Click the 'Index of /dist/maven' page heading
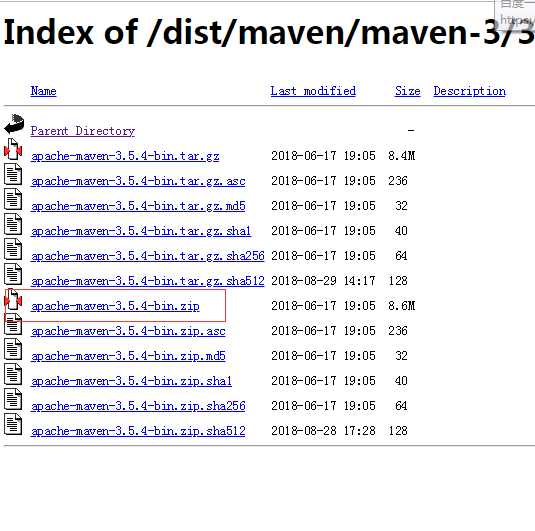Screen dimensions: 535x531 pos(269,32)
